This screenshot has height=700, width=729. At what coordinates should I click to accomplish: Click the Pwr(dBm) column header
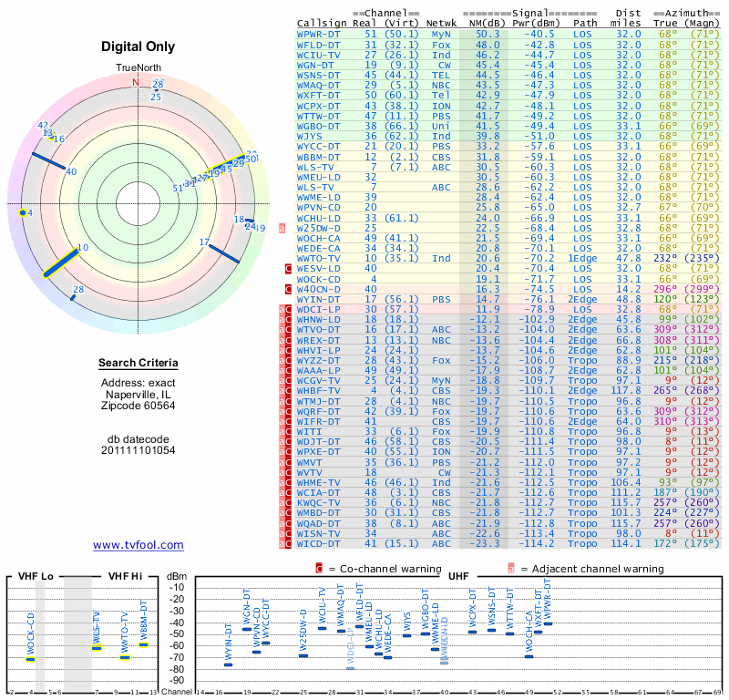pyautogui.click(x=536, y=24)
